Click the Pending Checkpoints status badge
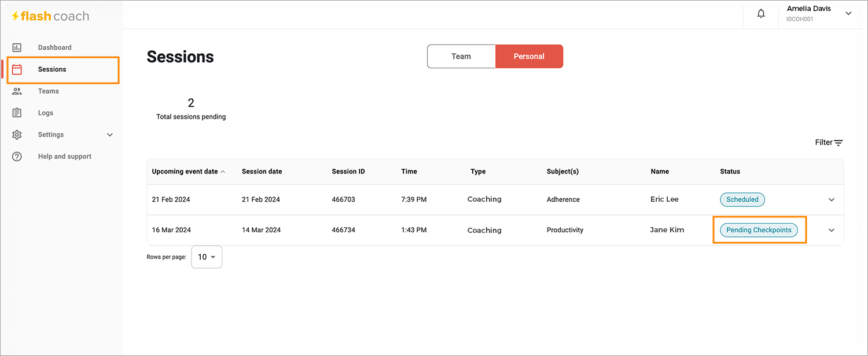This screenshot has height=356, width=868. tap(759, 230)
